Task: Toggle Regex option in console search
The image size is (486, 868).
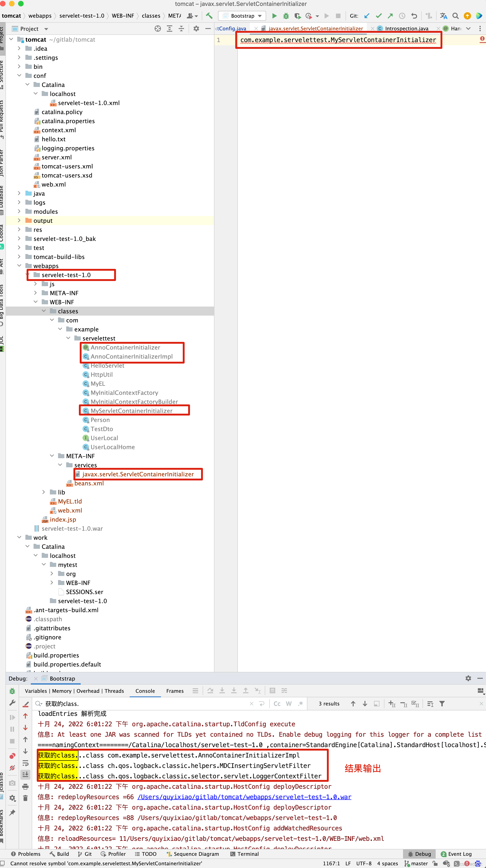Action: tap(301, 704)
